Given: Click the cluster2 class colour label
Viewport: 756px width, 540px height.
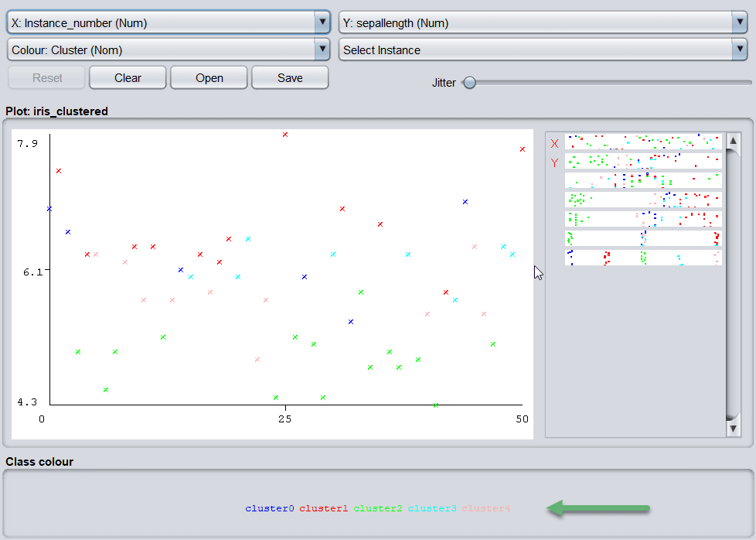Looking at the screenshot, I should click(x=377, y=508).
